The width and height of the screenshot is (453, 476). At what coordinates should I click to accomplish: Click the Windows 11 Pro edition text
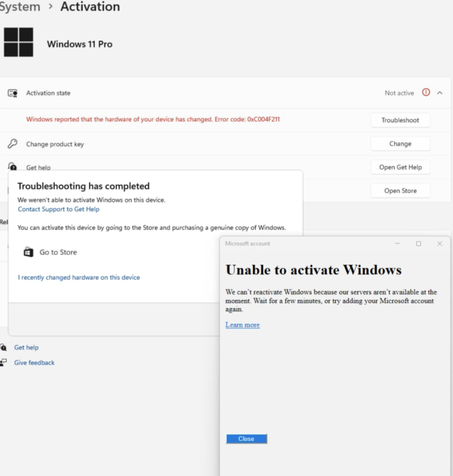pos(80,44)
